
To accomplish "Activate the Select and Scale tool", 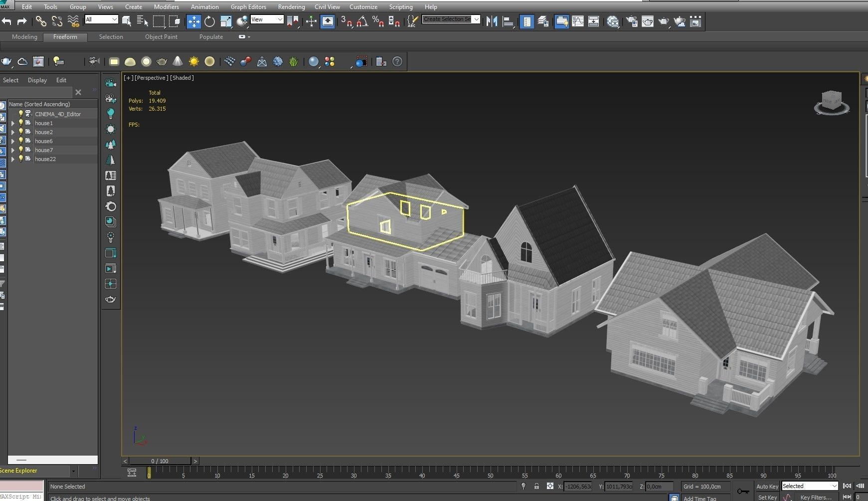I will tap(226, 21).
